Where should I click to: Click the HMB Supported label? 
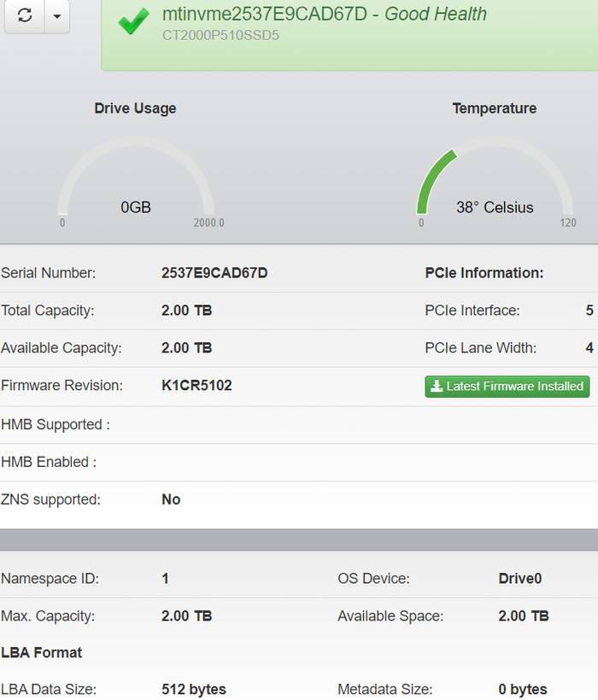(56, 424)
